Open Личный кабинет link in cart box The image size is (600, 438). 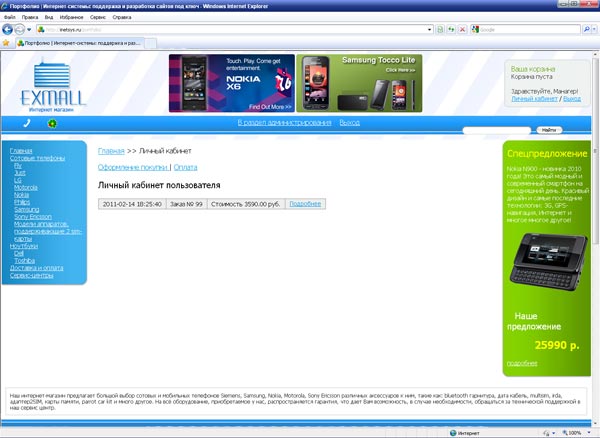535,99
